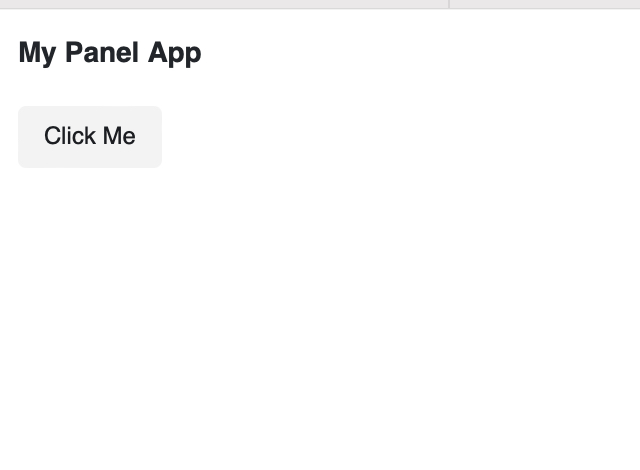Click the word "App" in the heading
Screen dimensions: 640x470
[175, 53]
